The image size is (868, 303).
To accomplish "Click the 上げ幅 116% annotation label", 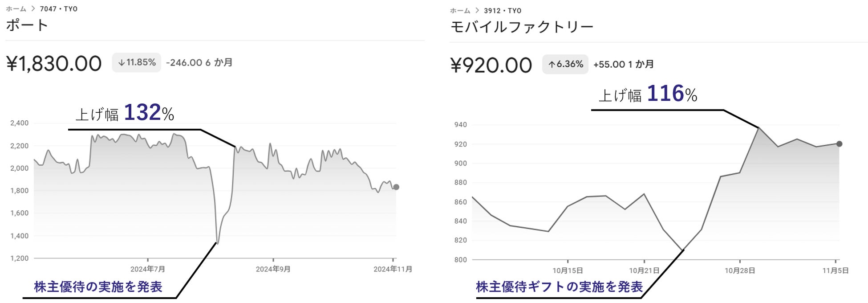I will tap(648, 94).
